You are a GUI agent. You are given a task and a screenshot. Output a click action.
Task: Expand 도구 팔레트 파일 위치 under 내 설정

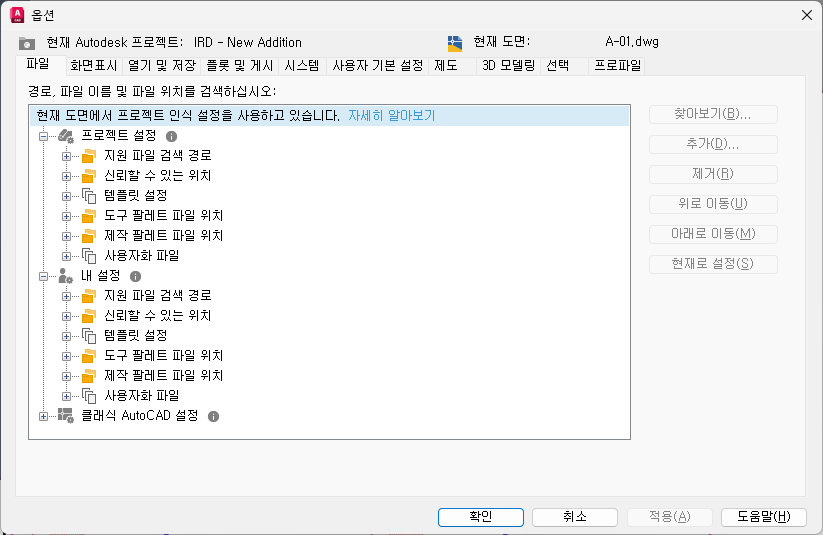(66, 356)
